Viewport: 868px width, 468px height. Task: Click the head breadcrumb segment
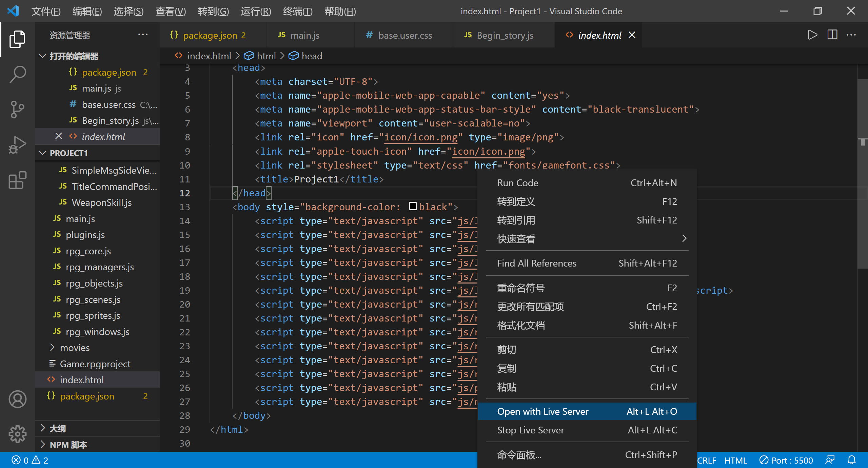[x=305, y=56]
